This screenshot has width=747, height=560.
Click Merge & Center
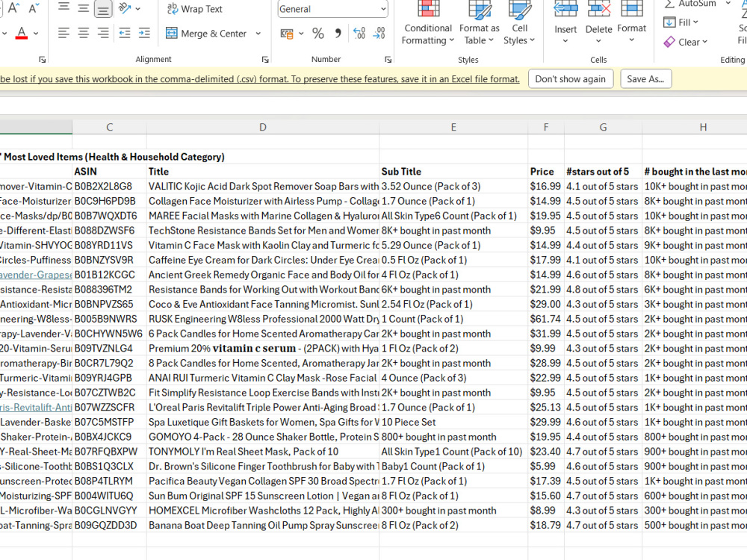[x=206, y=34]
